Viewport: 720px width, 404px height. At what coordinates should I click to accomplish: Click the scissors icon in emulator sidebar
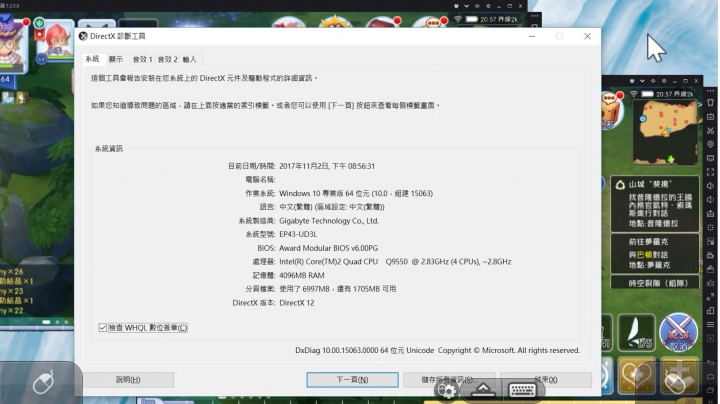click(x=710, y=130)
